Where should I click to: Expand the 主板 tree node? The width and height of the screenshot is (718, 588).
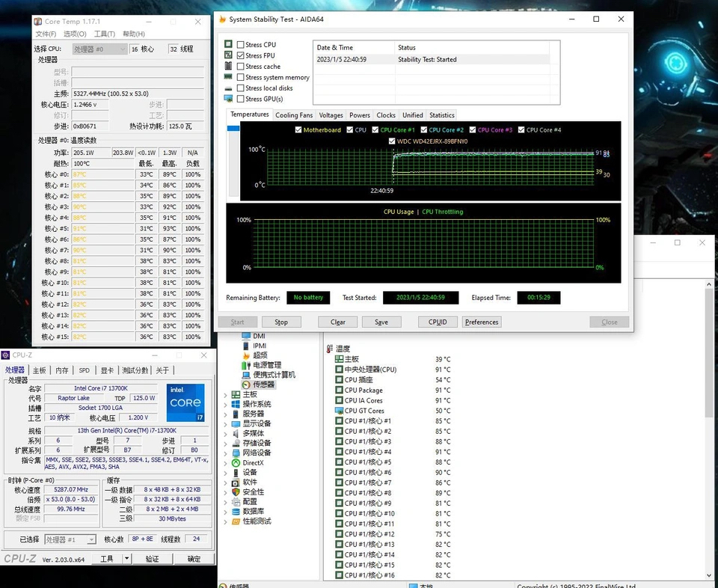pyautogui.click(x=226, y=395)
